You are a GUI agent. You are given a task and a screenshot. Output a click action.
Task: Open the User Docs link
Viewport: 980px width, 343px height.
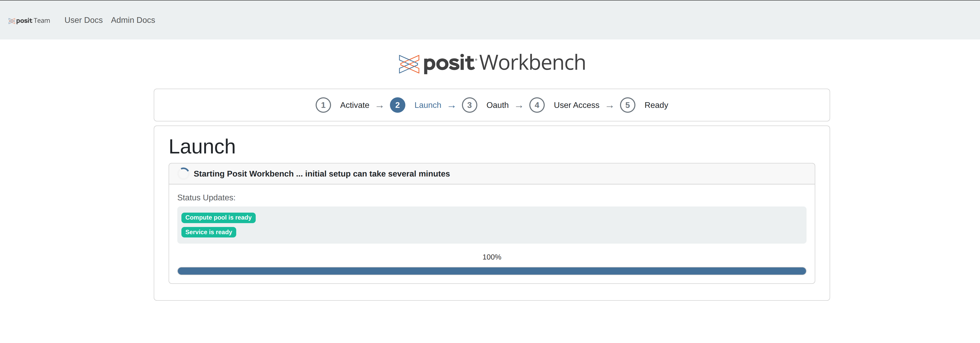83,20
